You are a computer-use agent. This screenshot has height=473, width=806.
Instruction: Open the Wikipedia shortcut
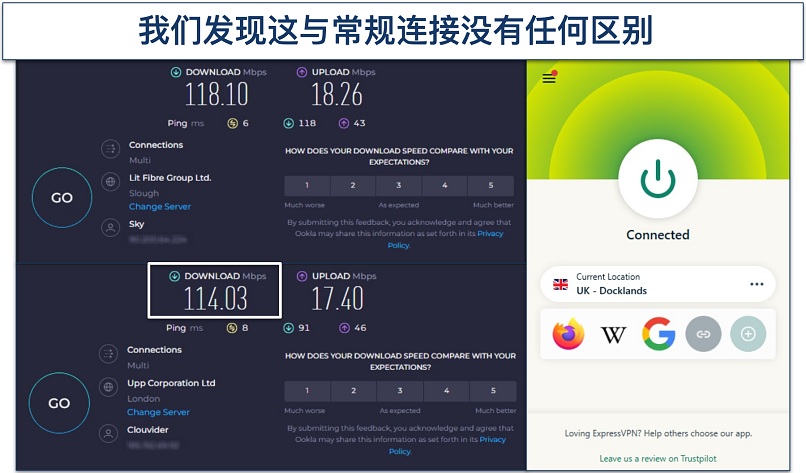click(x=613, y=334)
